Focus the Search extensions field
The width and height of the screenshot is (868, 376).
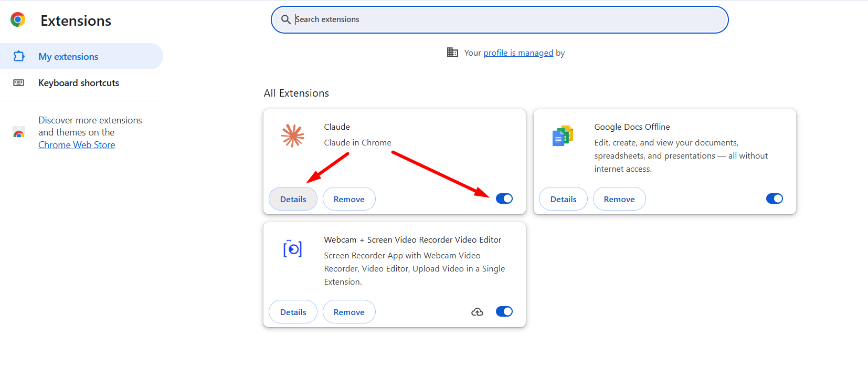pyautogui.click(x=500, y=19)
